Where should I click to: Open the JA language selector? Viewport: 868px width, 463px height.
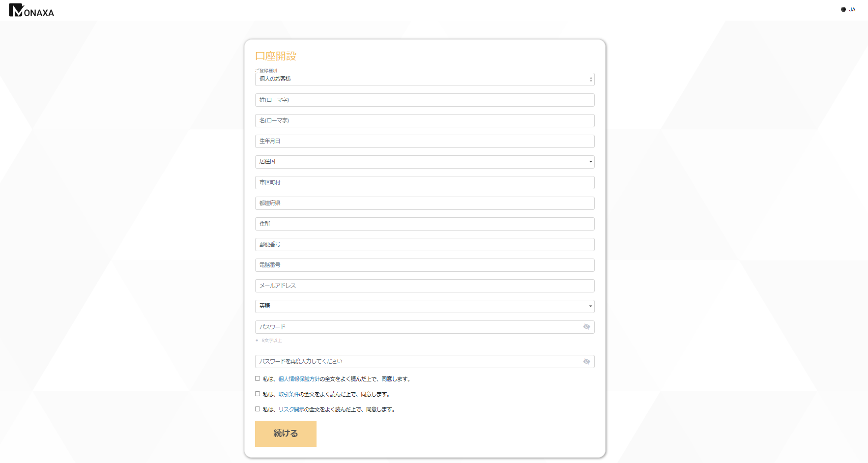(x=848, y=9)
